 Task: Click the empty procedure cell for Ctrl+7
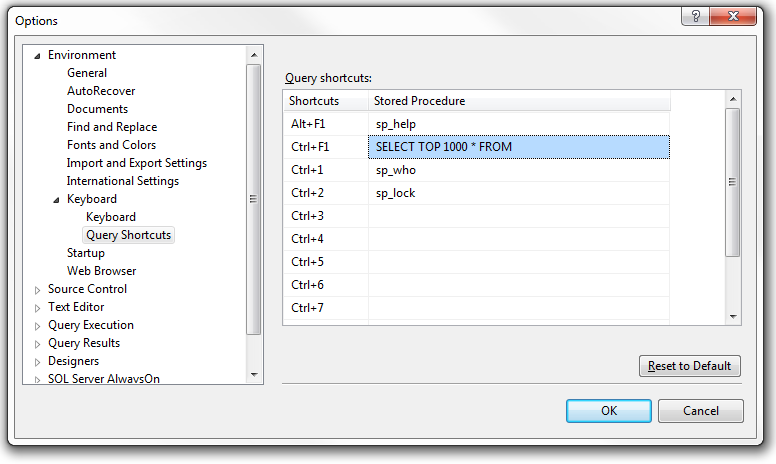519,308
